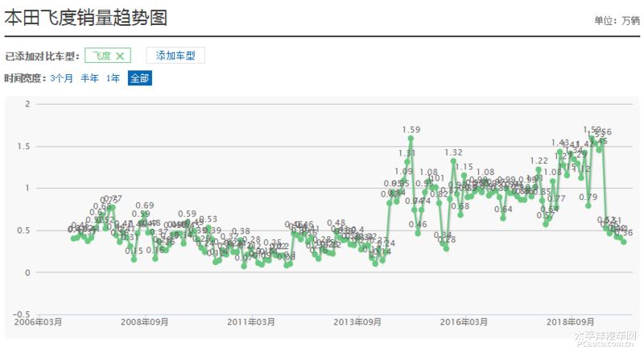Viewport: 644px width, 353px height.
Task: Click the 0.79 data point label
Action: [588, 197]
